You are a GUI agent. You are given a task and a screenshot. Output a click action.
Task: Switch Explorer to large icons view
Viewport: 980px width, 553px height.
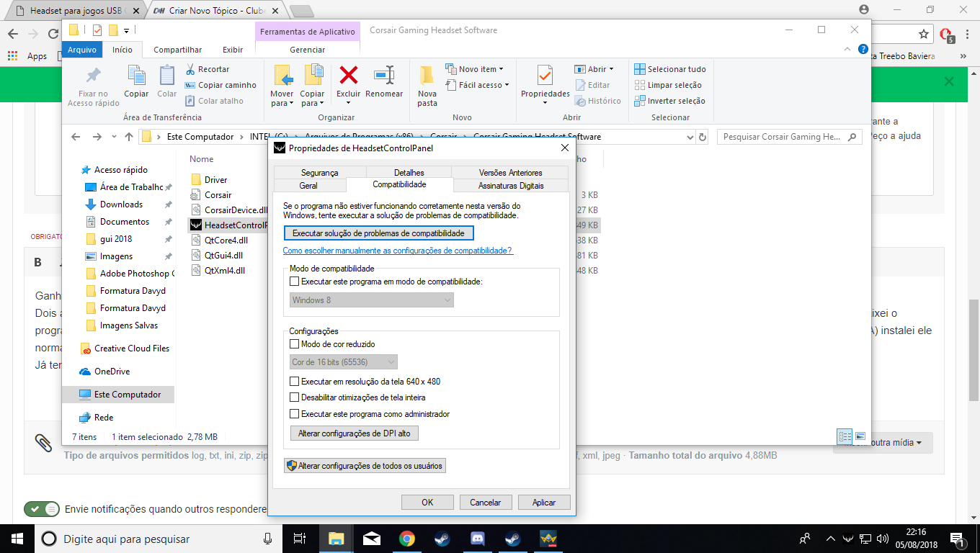860,436
